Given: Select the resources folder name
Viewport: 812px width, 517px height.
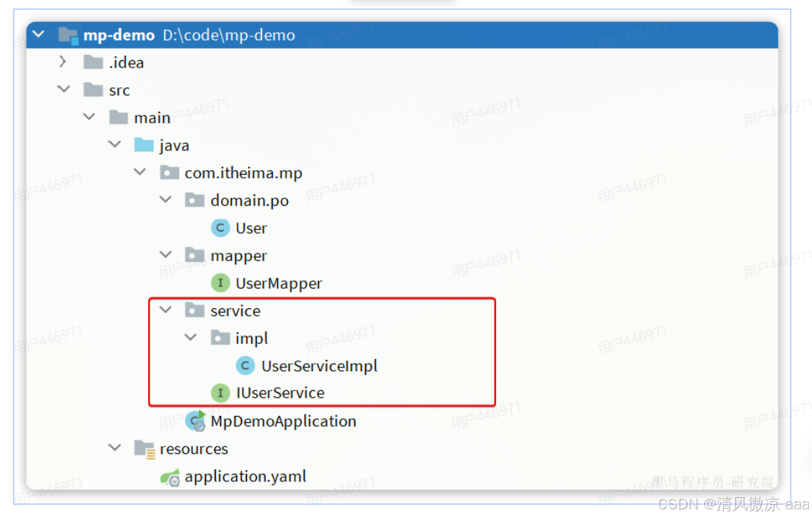Looking at the screenshot, I should [x=194, y=449].
